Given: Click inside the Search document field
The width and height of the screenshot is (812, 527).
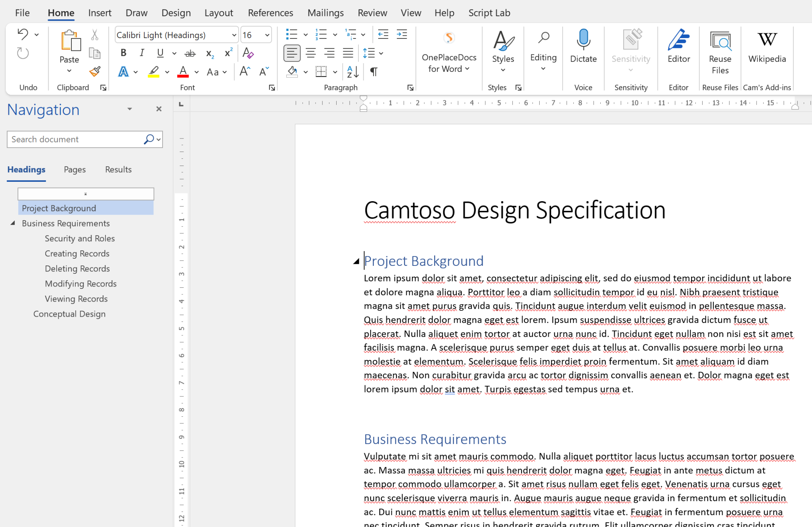Looking at the screenshot, I should pos(71,139).
